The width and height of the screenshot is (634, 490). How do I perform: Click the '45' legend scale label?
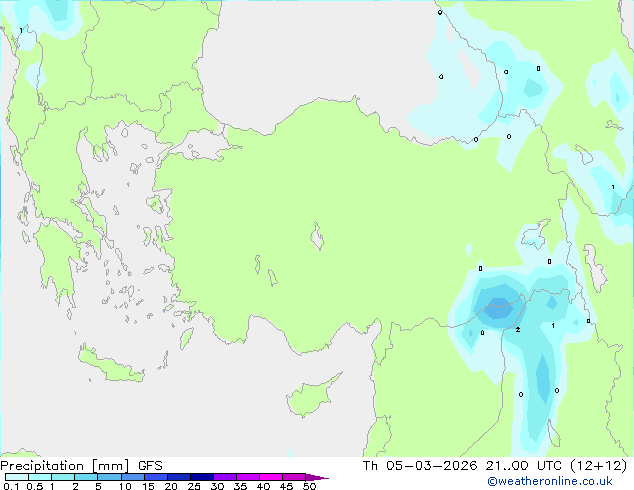[x=286, y=486]
